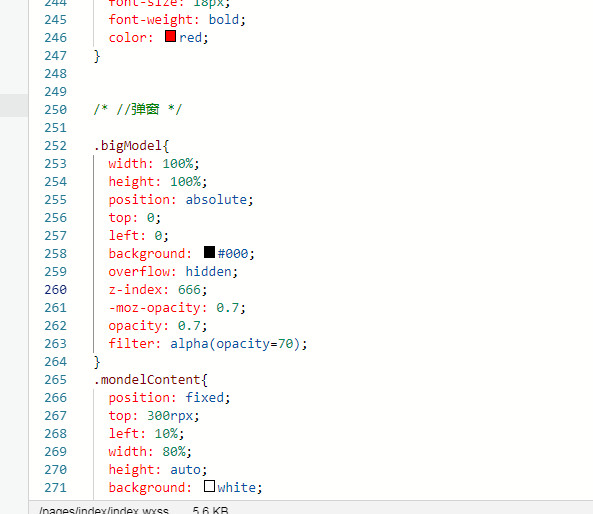
Task: Place cursor on .mondelContent selector
Action: point(147,380)
